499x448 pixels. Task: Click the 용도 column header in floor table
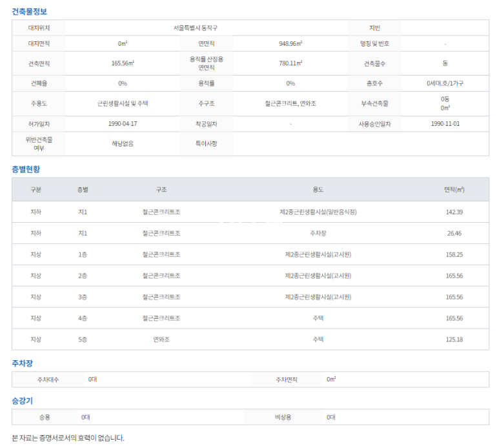[x=318, y=190]
